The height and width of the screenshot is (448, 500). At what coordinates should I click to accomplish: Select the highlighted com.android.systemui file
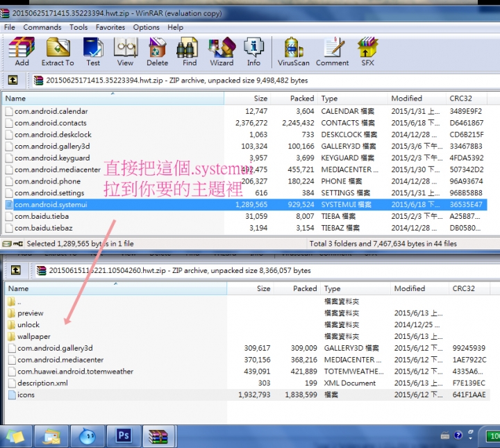(246, 204)
